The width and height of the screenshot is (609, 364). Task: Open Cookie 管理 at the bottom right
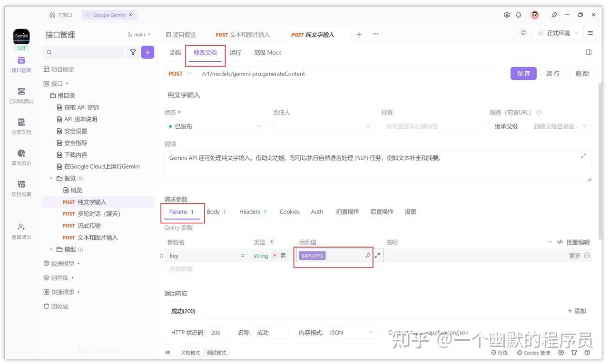(x=533, y=353)
